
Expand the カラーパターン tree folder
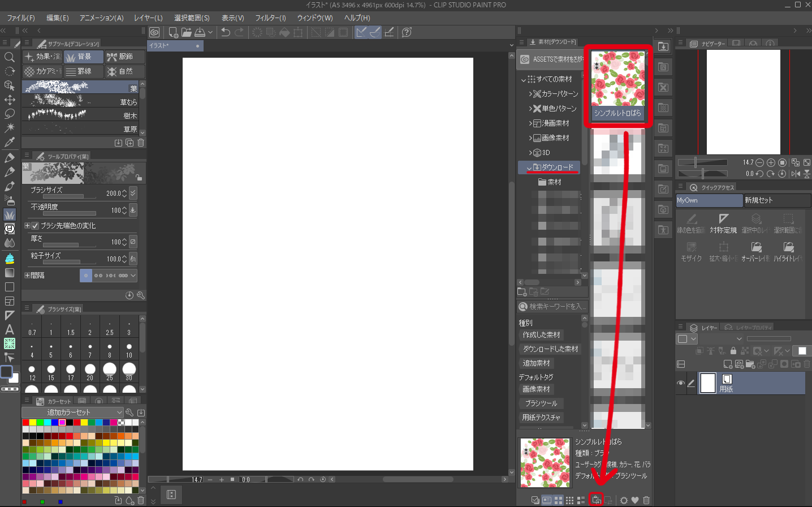tap(530, 94)
